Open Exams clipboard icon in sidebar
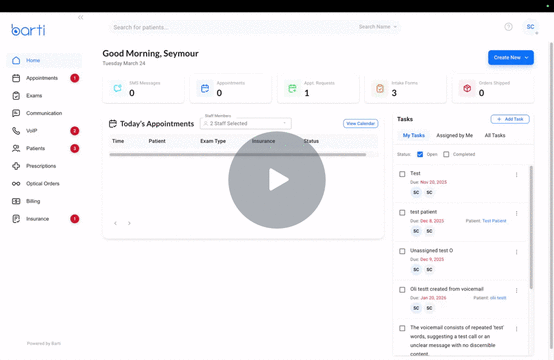554x360 pixels. pos(16,96)
